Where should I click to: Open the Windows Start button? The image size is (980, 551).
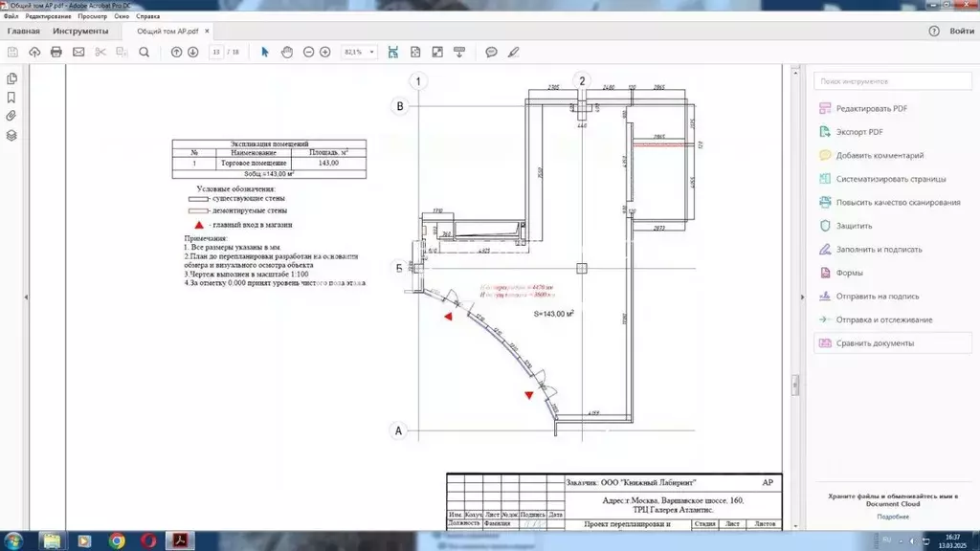click(x=13, y=540)
